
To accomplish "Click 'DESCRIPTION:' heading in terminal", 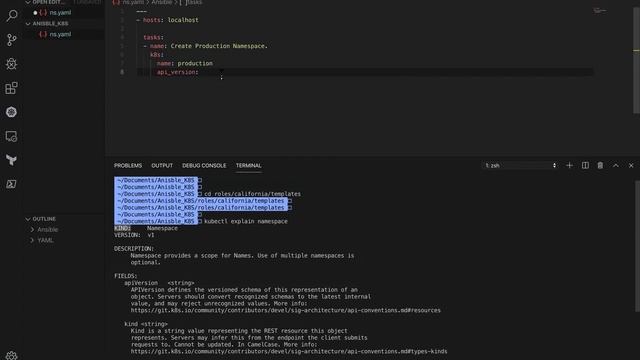I will coord(134,249).
